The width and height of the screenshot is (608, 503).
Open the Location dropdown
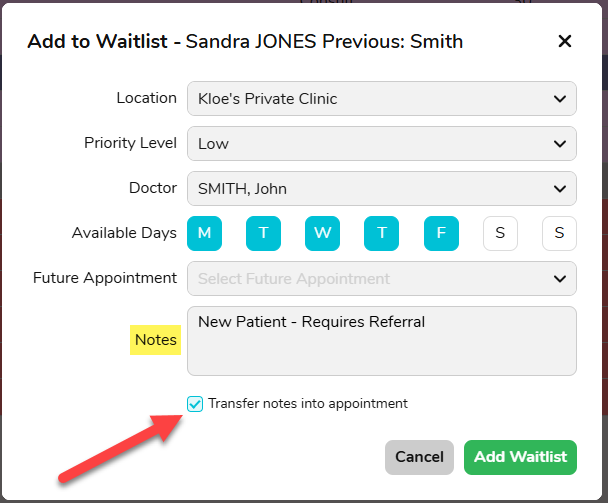point(381,99)
